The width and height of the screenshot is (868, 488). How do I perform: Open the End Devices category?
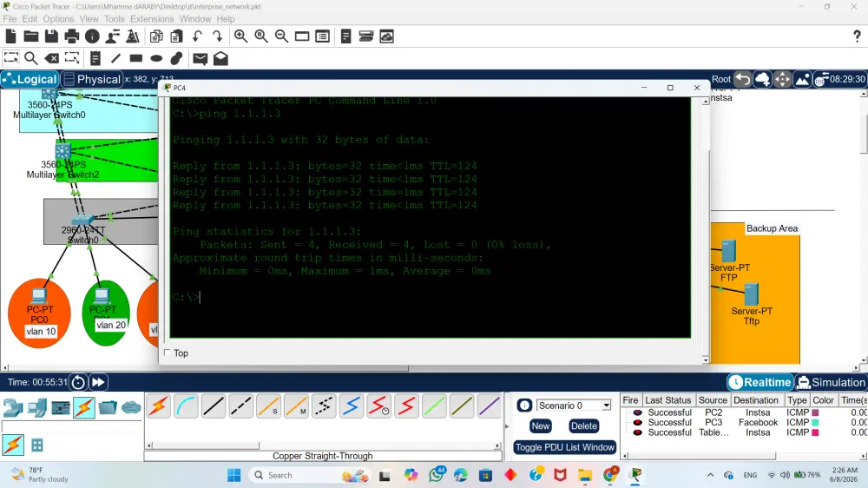36,408
